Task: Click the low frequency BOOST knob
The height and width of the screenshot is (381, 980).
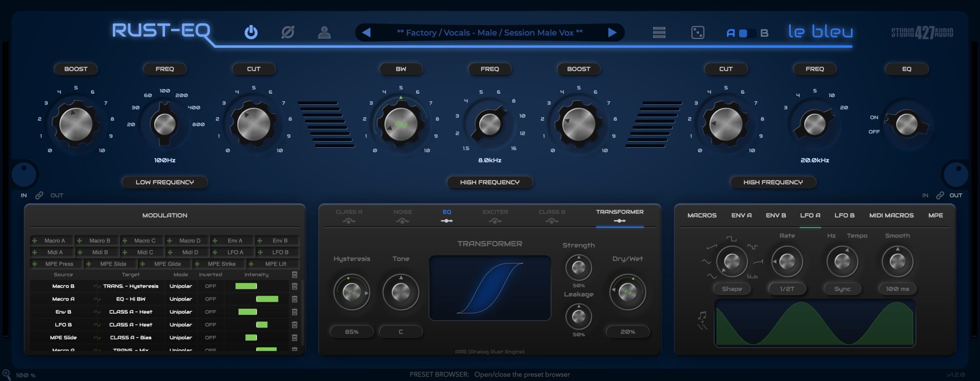Action: [76, 124]
